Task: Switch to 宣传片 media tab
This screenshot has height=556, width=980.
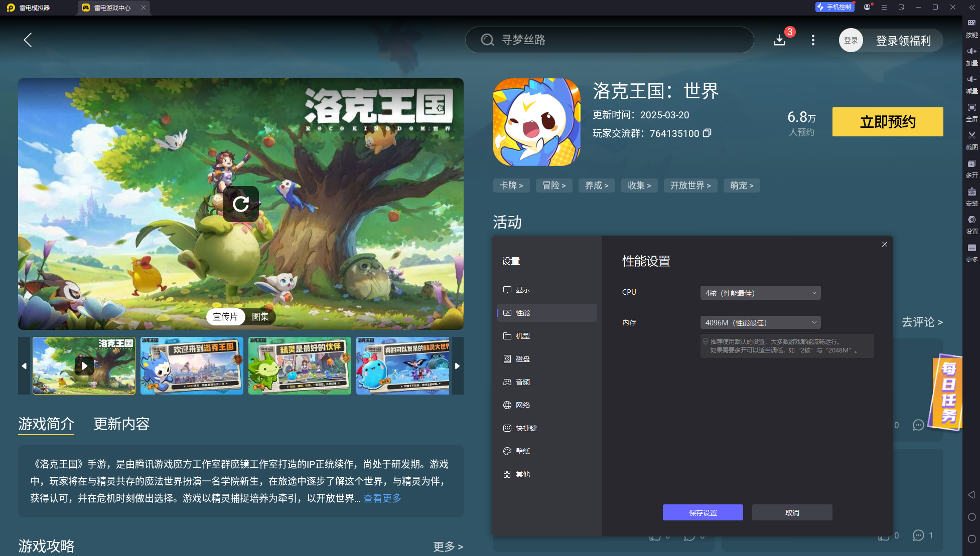Action: pos(225,317)
